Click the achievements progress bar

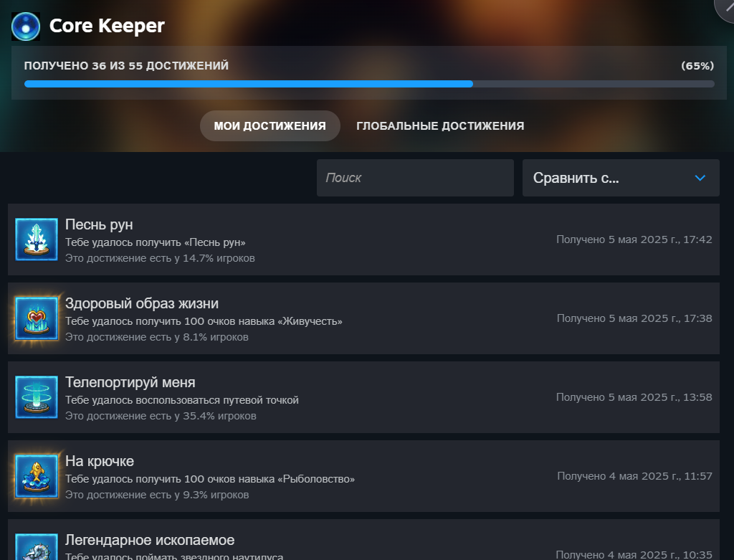click(369, 84)
